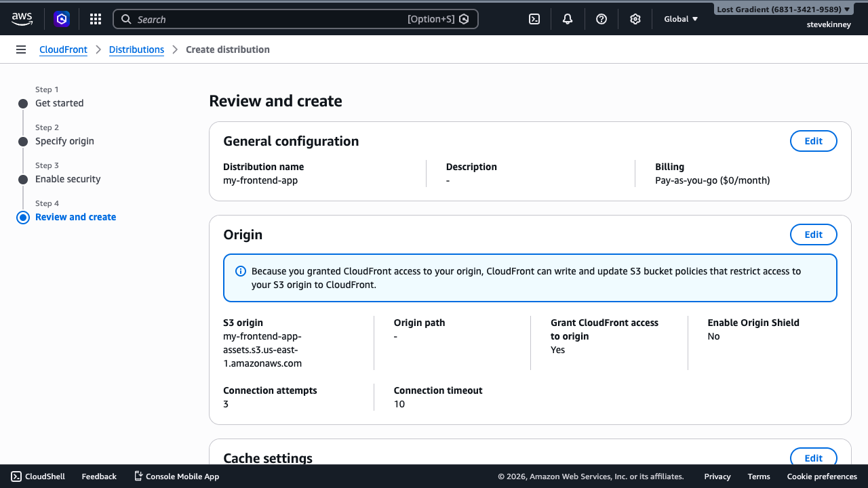Open Cookie preferences in the footer
Screen dimensions: 868x488
[822, 476]
